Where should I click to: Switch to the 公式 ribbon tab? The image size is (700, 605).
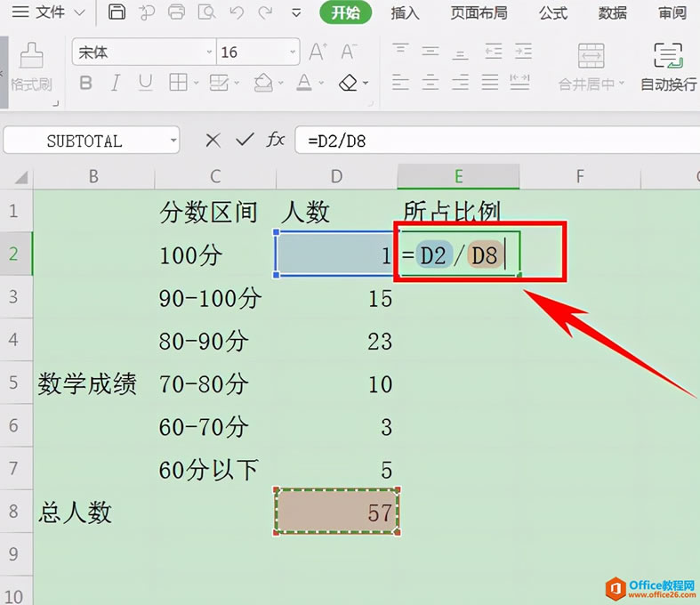(553, 12)
